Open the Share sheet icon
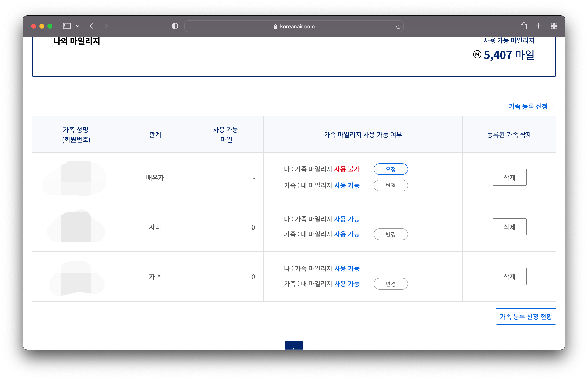Image resolution: width=588 pixels, height=380 pixels. pyautogui.click(x=524, y=26)
